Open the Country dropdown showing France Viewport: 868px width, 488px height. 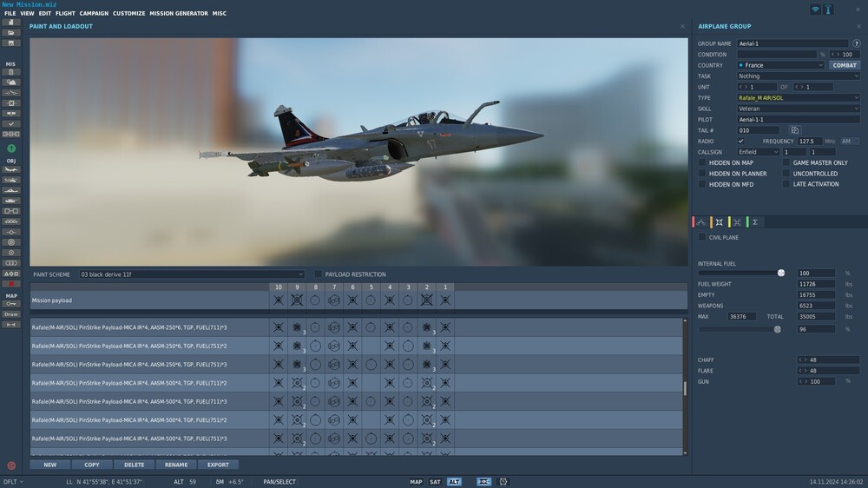point(781,65)
